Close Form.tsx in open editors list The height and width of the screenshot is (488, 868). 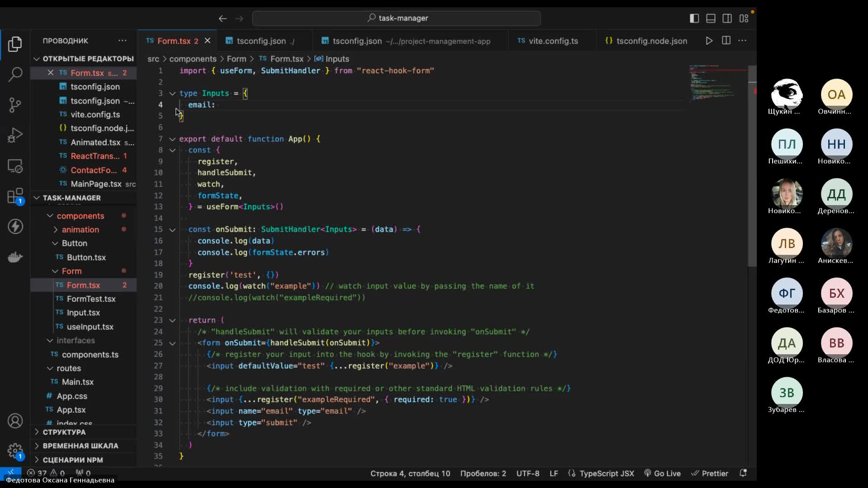[x=51, y=73]
